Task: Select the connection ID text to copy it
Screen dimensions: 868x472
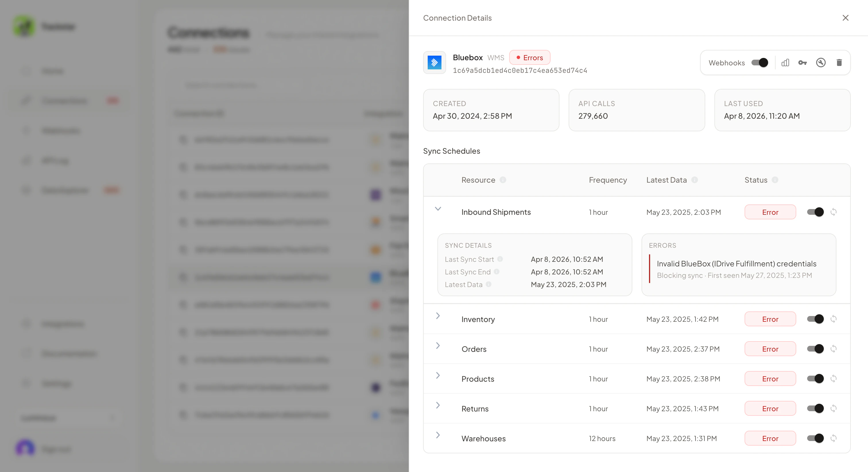Action: point(520,70)
